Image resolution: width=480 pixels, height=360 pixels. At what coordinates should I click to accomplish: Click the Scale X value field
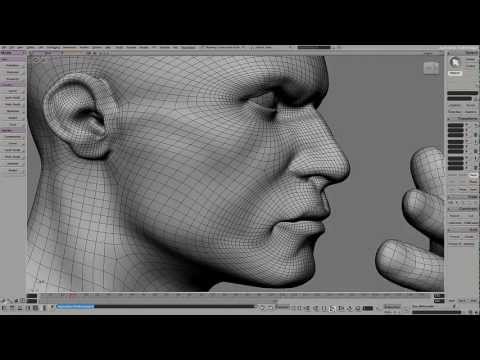(455, 125)
